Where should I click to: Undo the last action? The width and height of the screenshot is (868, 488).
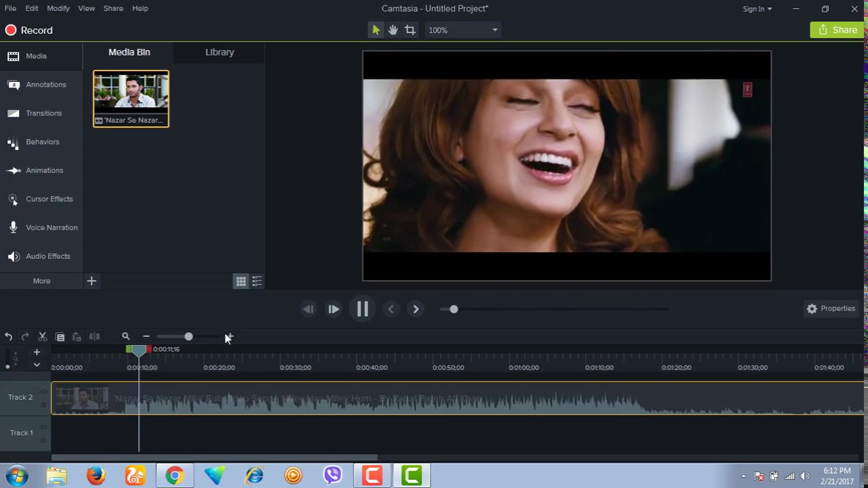coord(8,336)
